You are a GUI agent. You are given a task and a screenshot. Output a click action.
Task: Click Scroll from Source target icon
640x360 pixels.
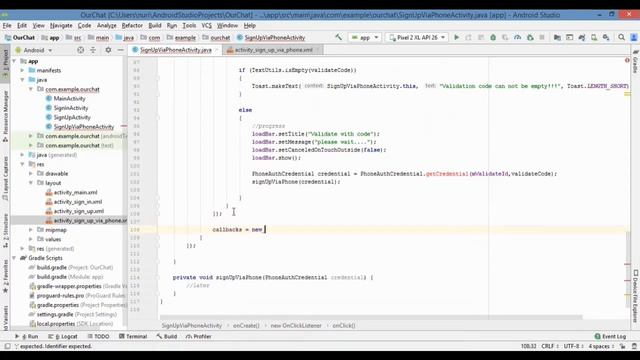(x=80, y=50)
